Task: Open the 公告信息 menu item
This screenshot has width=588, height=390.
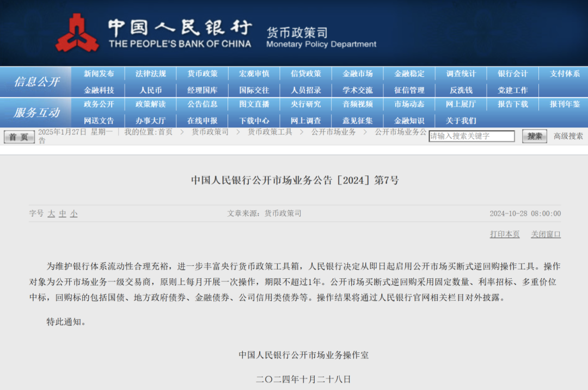Action: [203, 104]
